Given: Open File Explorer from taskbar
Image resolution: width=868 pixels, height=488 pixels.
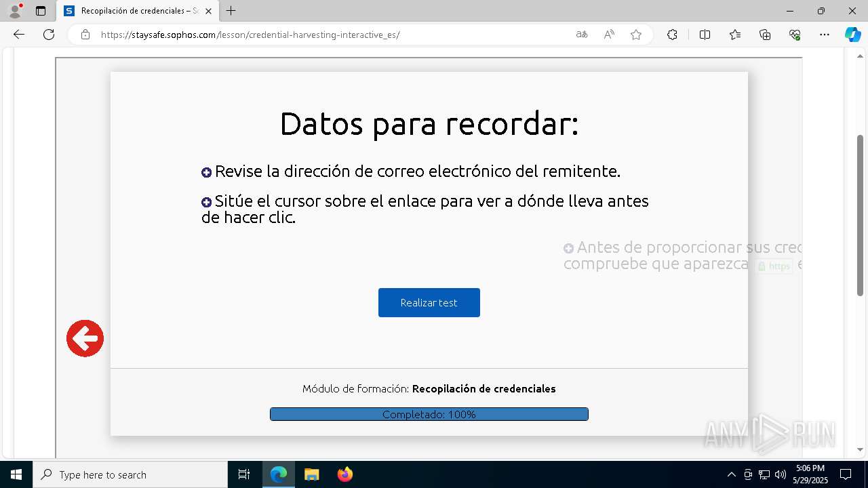Looking at the screenshot, I should point(311,474).
